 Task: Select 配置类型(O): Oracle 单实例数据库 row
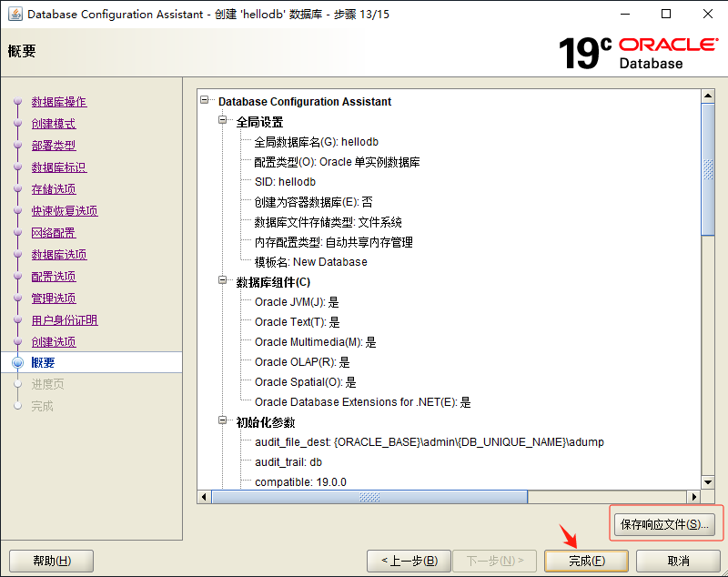click(337, 162)
